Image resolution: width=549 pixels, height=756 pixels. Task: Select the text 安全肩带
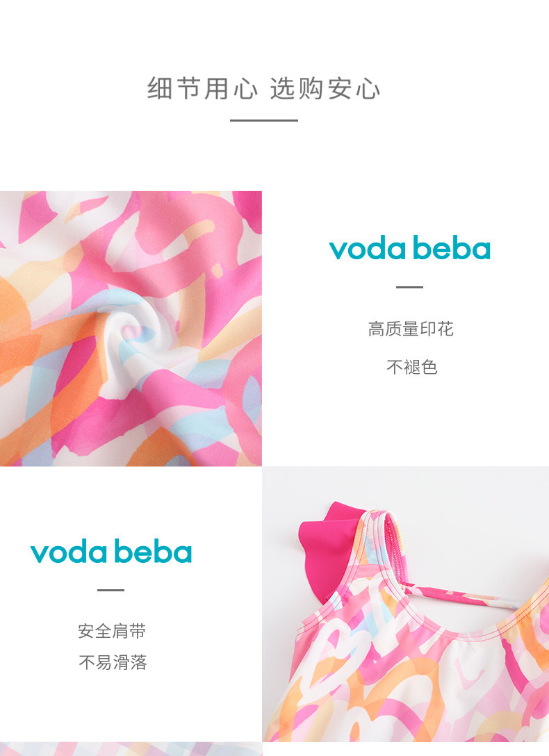(112, 631)
